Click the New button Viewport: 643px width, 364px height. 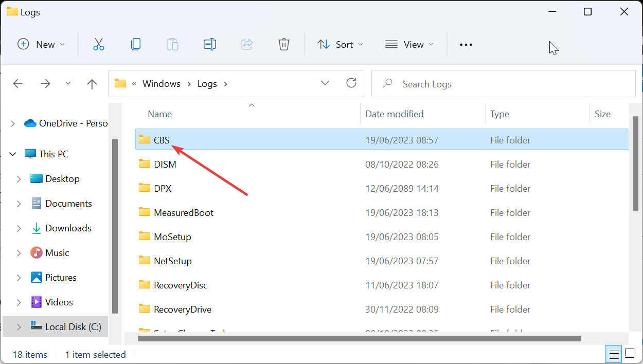point(41,44)
